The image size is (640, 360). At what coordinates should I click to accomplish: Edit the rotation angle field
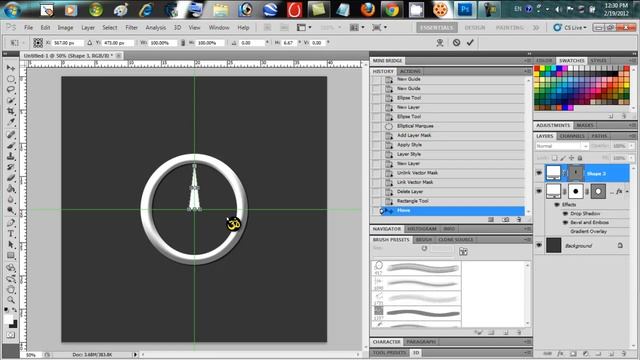coord(252,42)
